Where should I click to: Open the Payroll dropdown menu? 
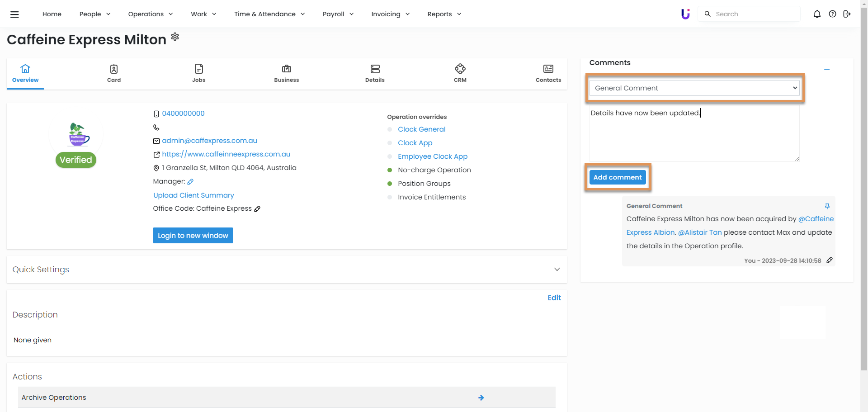pyautogui.click(x=338, y=14)
